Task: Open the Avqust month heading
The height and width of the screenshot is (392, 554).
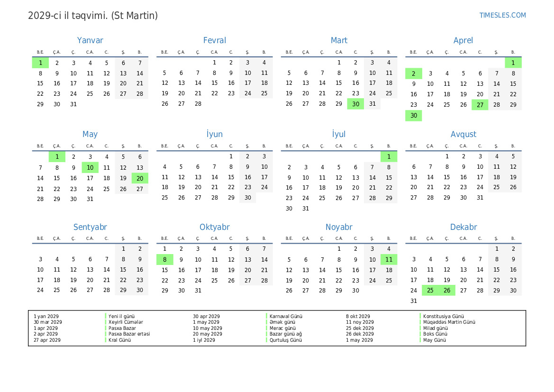Action: coord(463,134)
